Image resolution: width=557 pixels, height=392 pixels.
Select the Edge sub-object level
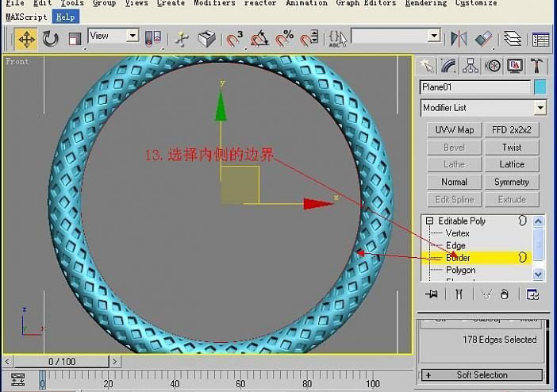(x=455, y=245)
